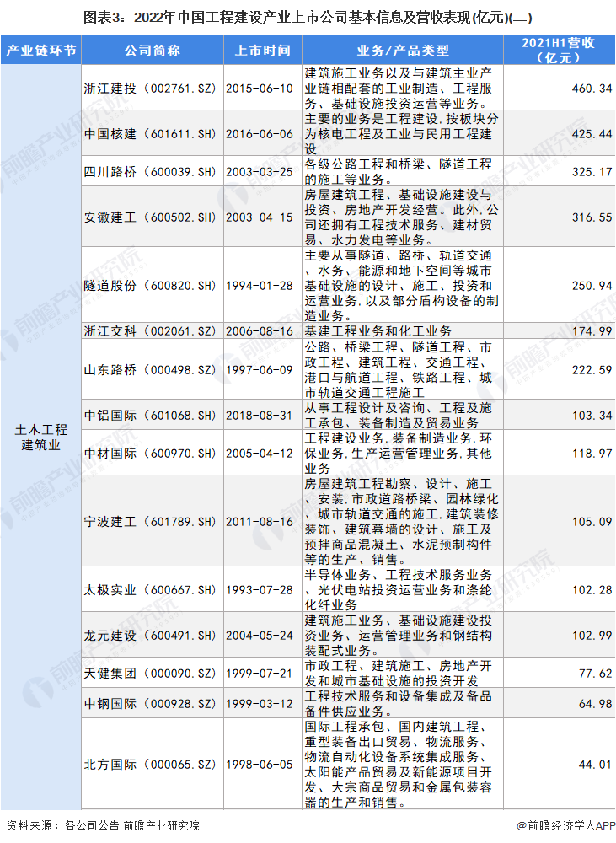Select the 产业链环节 column header
Image resolution: width=616 pixels, height=843 pixels.
pos(40,51)
